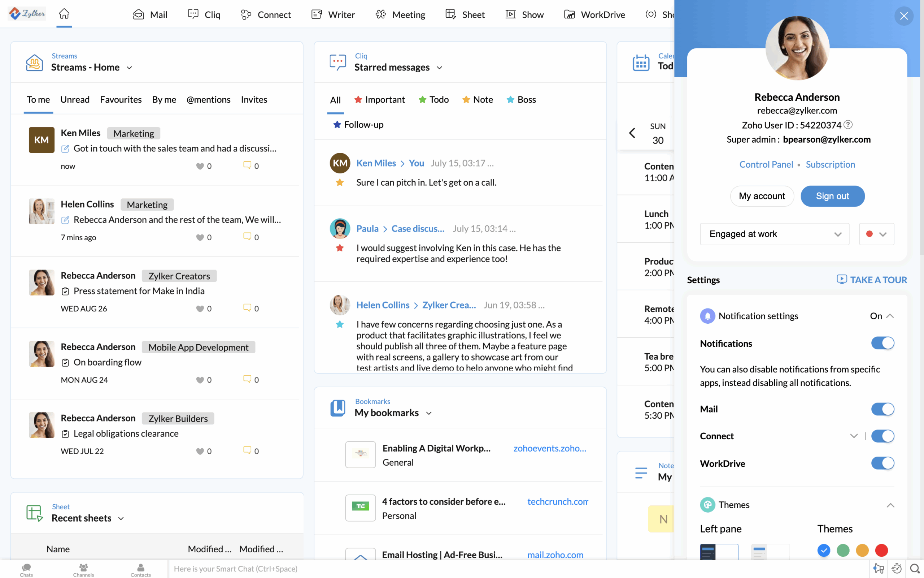Click the Streams widget icon

point(34,62)
